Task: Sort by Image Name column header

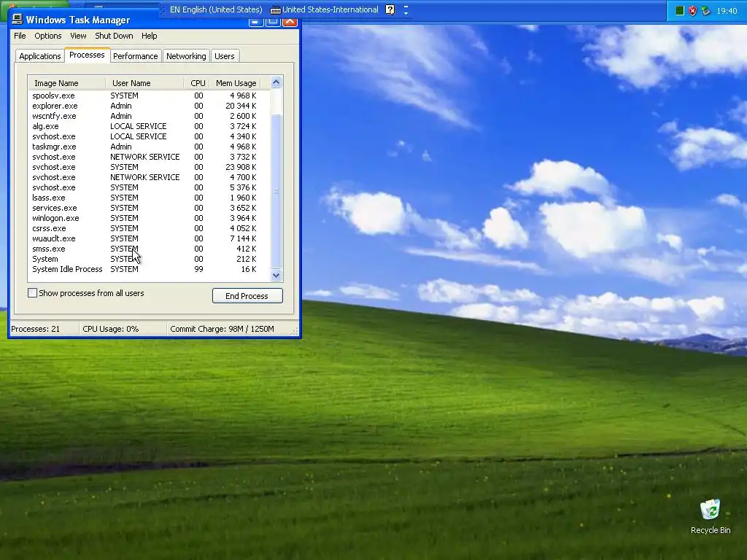Action: coord(66,83)
